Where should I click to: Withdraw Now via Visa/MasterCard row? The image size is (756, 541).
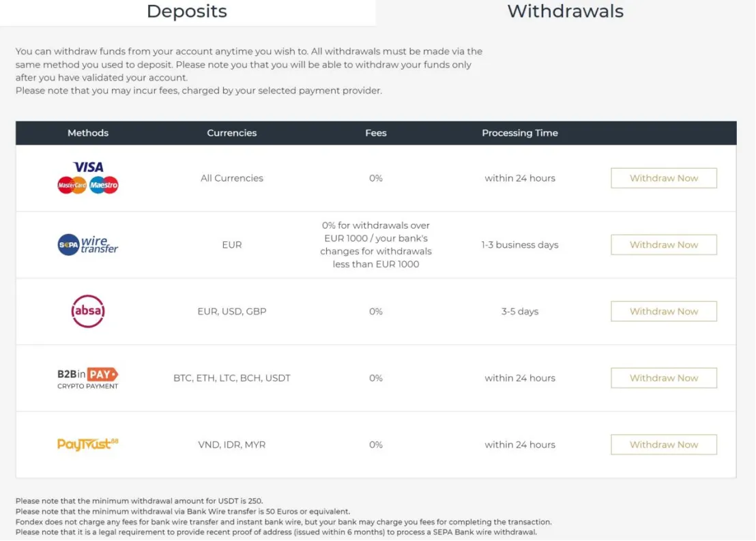pyautogui.click(x=663, y=178)
